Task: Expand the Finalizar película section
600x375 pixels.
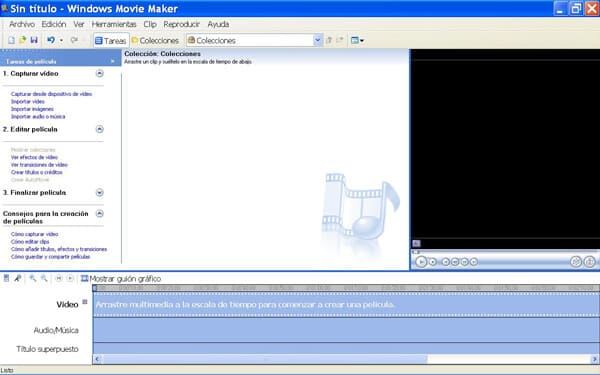Action: coord(99,192)
